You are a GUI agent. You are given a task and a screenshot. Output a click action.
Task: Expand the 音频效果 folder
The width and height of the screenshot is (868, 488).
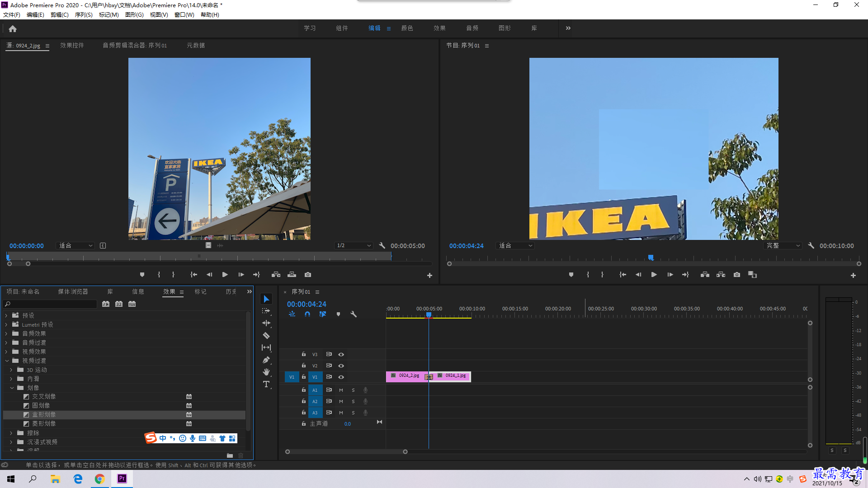tap(6, 333)
